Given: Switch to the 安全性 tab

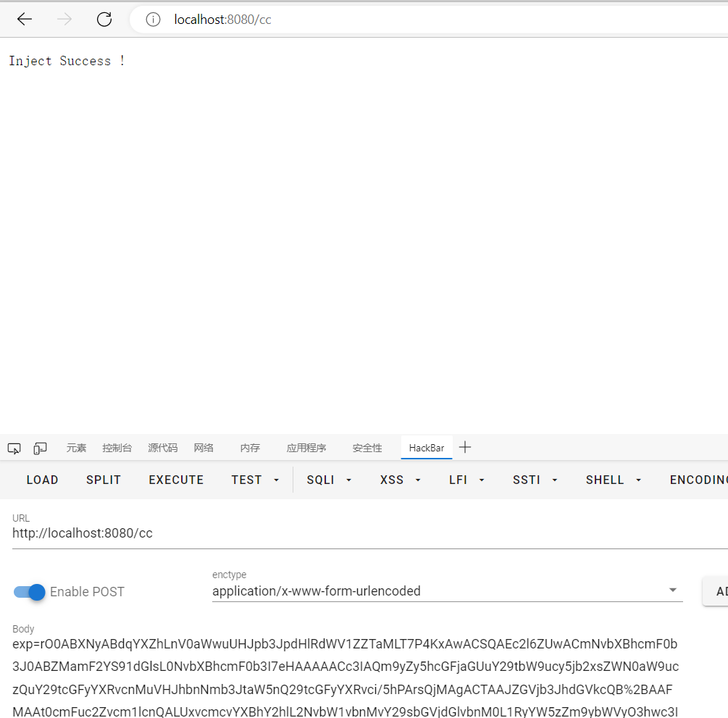Looking at the screenshot, I should 367,448.
